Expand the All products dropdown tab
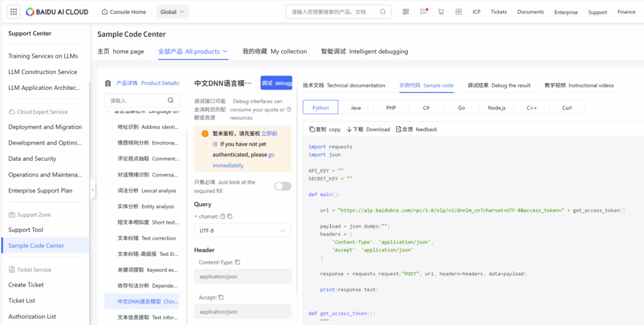This screenshot has height=325, width=644. [x=193, y=52]
